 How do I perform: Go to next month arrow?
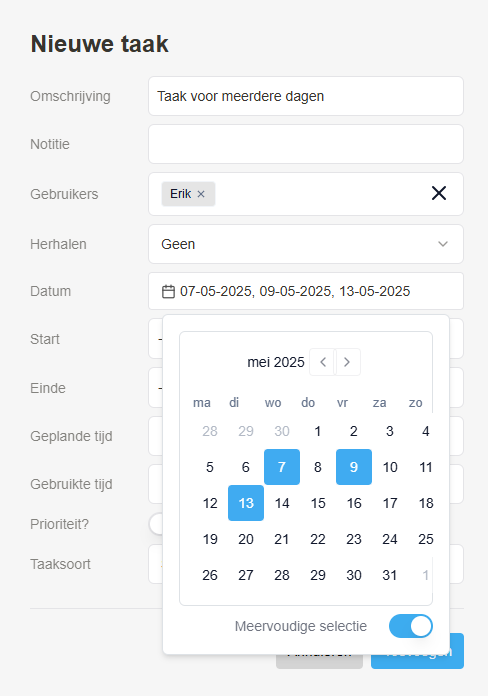click(x=347, y=362)
